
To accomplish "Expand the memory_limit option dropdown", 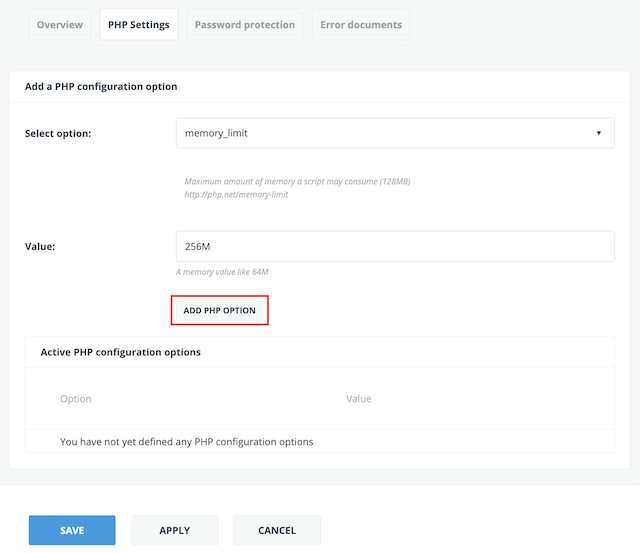I will pos(395,133).
